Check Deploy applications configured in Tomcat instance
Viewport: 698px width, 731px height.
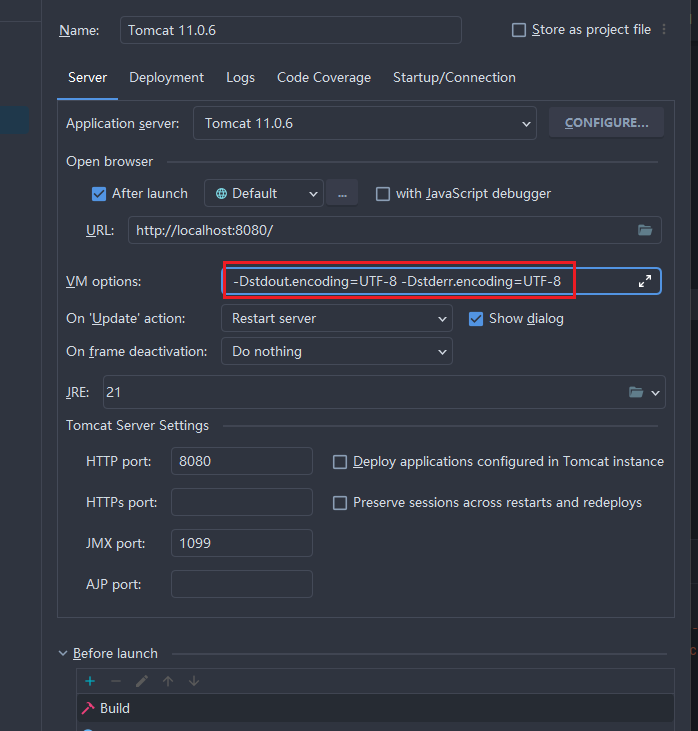(340, 462)
